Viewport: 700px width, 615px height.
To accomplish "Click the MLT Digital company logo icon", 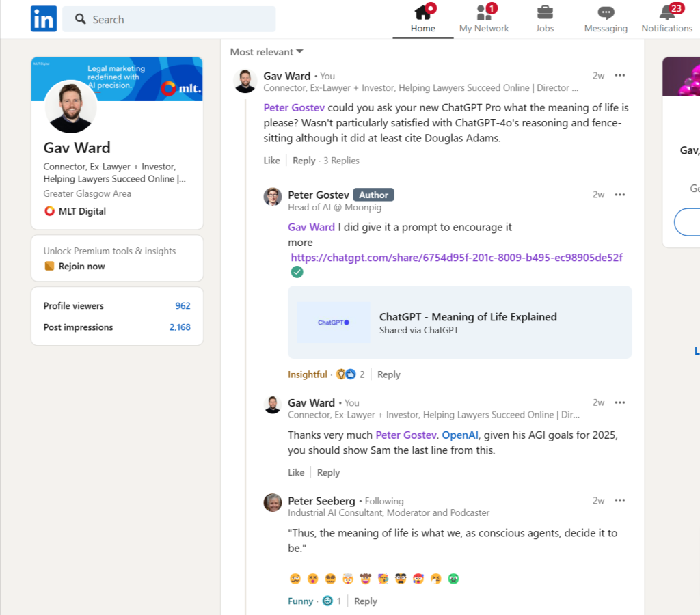I will (x=49, y=211).
